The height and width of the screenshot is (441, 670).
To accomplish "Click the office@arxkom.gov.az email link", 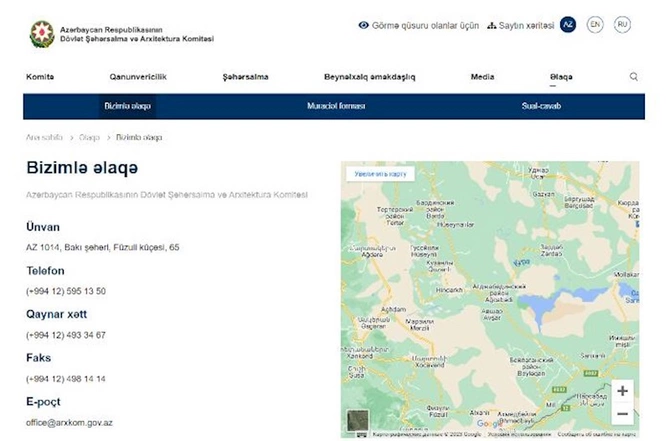I will click(69, 423).
